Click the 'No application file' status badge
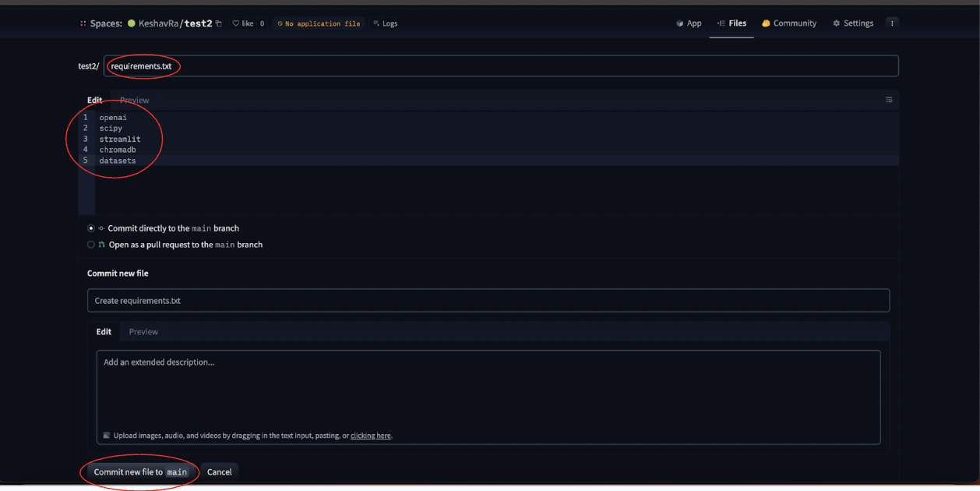 (x=319, y=23)
